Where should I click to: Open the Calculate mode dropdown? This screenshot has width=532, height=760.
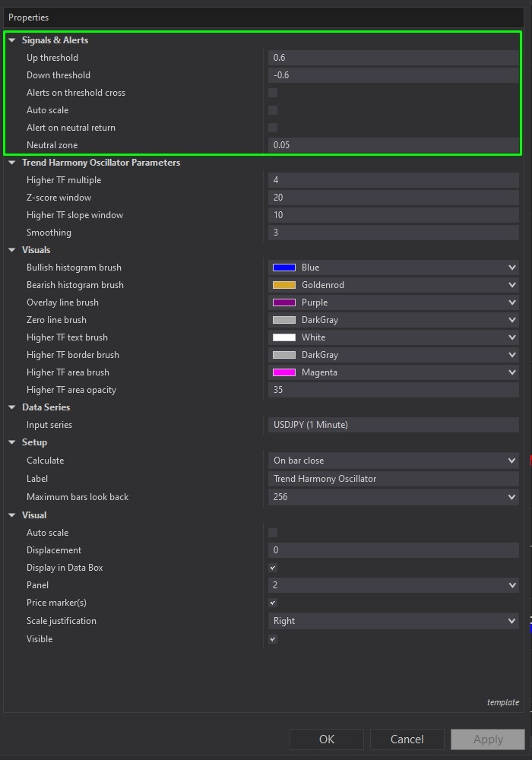511,461
